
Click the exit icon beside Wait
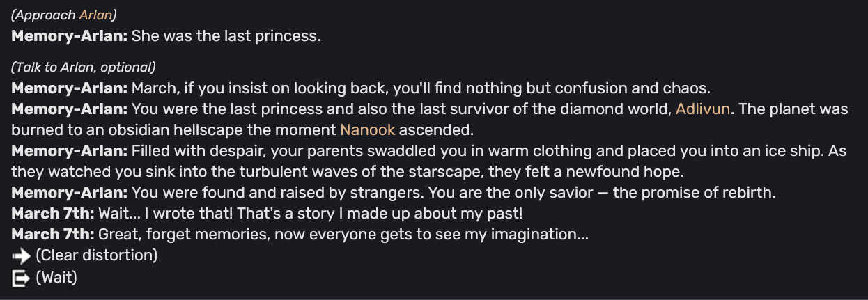click(22, 278)
